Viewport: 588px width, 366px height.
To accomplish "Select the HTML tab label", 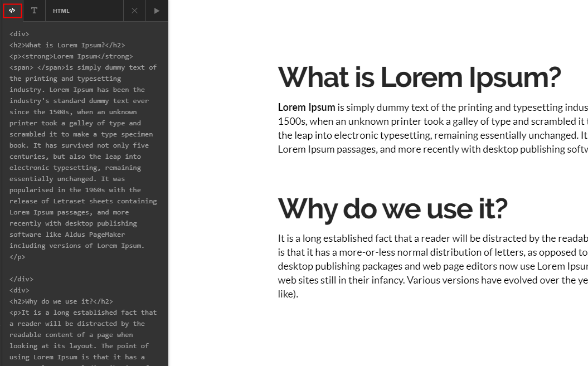I will 61,11.
